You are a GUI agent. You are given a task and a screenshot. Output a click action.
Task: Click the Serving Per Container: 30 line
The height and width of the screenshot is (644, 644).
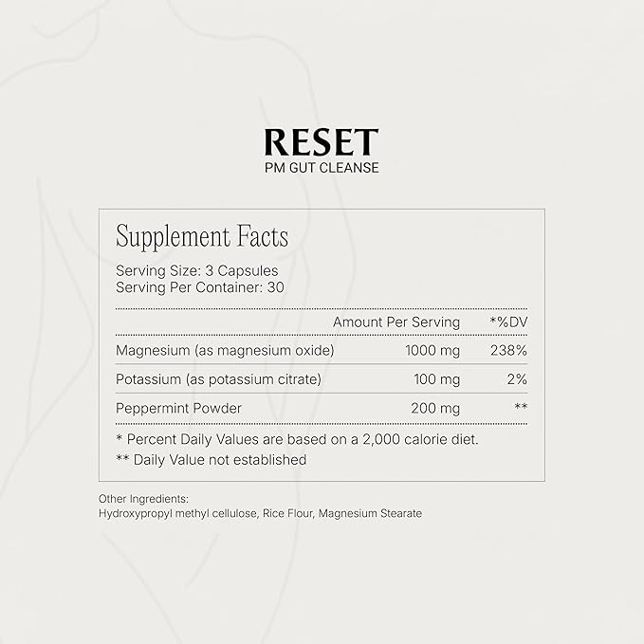click(199, 286)
